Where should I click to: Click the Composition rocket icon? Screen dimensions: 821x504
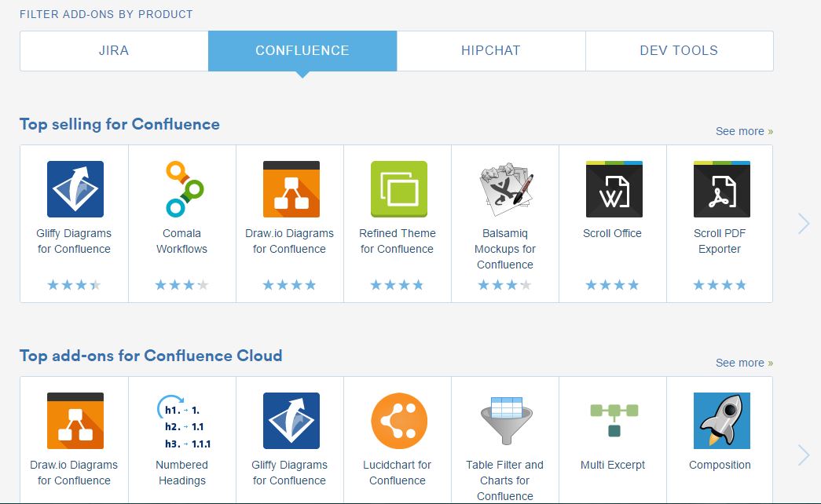[722, 421]
